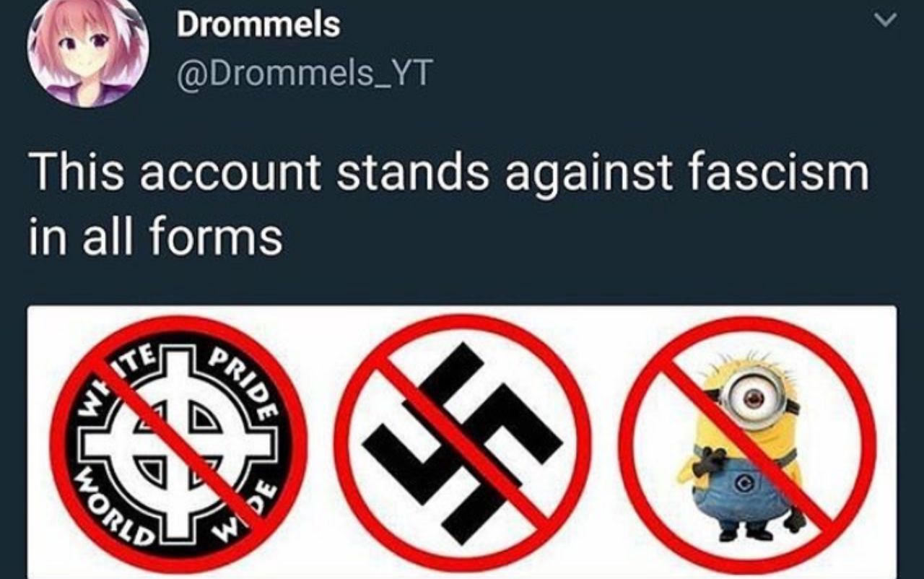The height and width of the screenshot is (579, 924).
Task: Click the "in all forms" text line
Action: (x=155, y=237)
